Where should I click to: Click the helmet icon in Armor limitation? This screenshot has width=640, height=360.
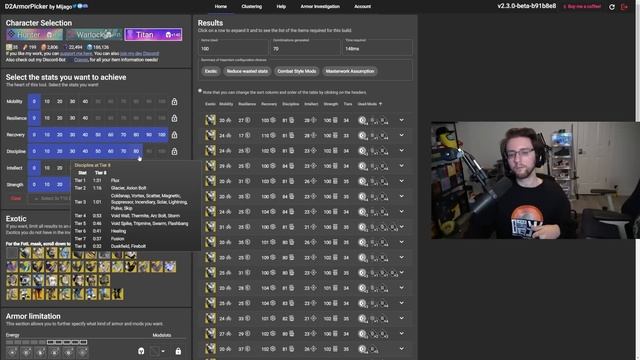141,351
